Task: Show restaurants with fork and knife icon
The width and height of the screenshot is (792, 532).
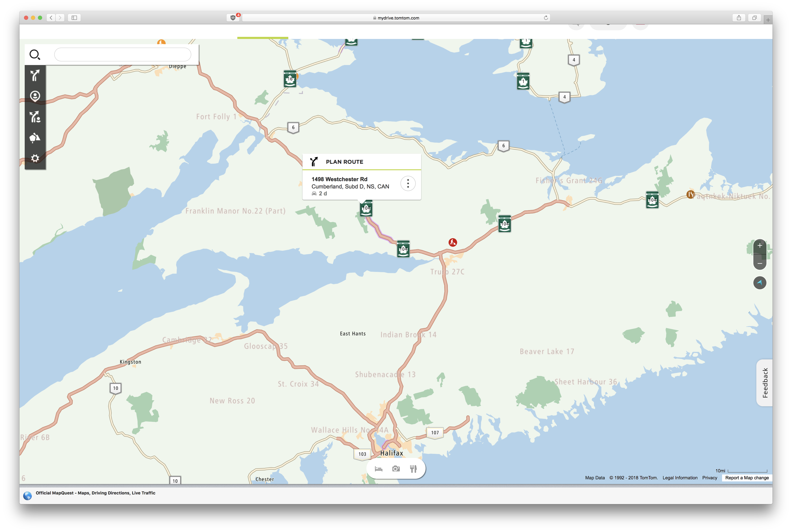Action: point(413,469)
